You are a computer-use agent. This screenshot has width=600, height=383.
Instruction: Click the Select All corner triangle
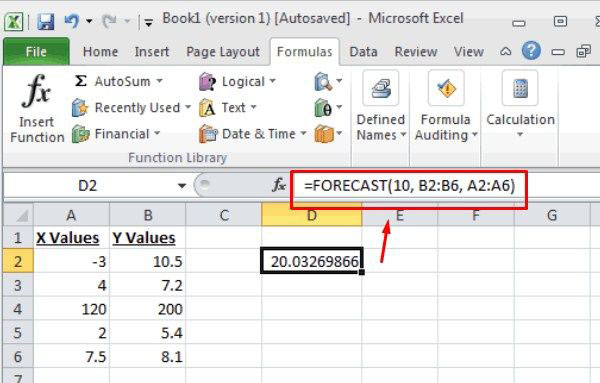coord(18,215)
